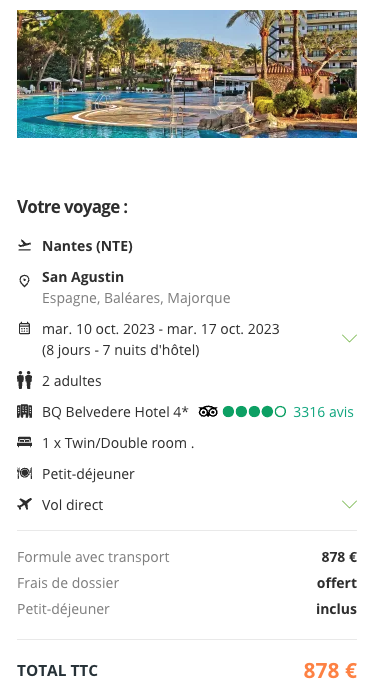Click the departure plane icon beside Nantes
This screenshot has width=373, height=686.
pos(24,246)
